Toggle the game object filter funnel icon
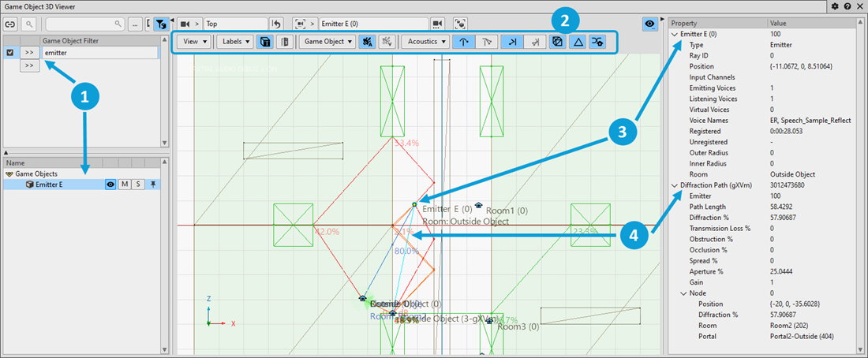 tap(160, 24)
